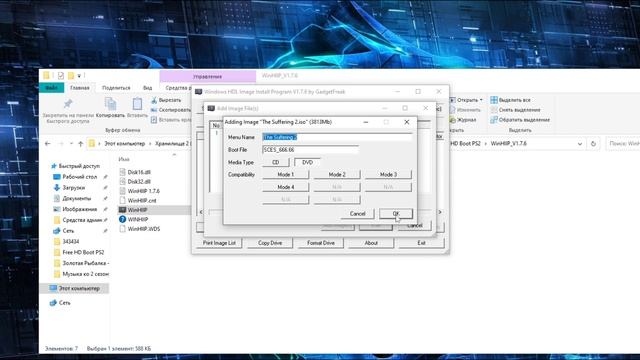Set media type to CD
This screenshot has width=640, height=360.
276,162
